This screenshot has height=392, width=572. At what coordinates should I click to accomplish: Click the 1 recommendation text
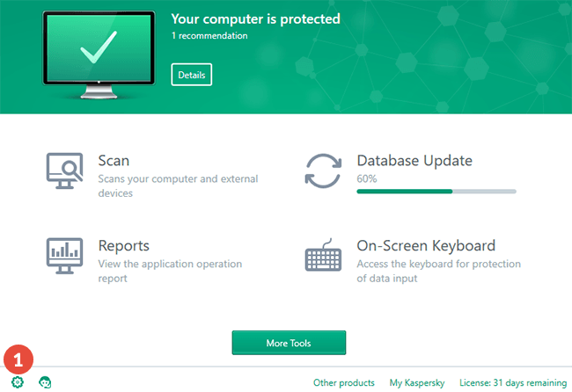[x=209, y=36]
